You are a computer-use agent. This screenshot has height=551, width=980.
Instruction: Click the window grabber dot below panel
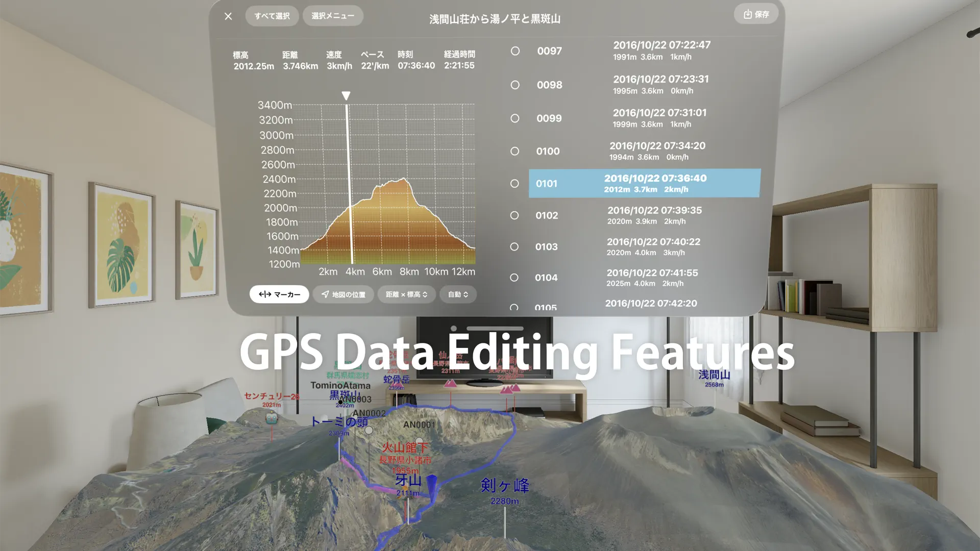[x=453, y=329]
